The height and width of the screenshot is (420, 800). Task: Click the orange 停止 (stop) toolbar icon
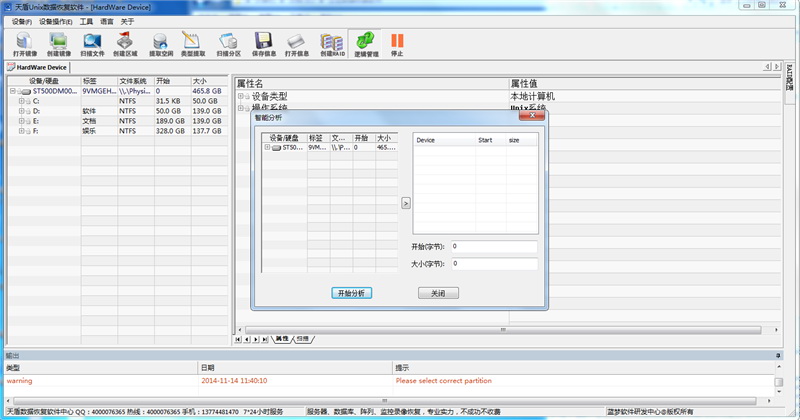point(397,44)
